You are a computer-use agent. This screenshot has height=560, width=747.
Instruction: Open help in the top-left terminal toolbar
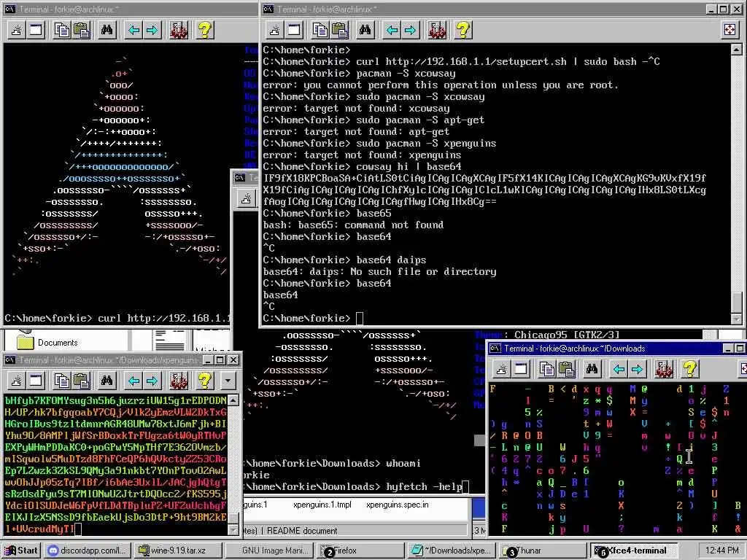click(205, 31)
